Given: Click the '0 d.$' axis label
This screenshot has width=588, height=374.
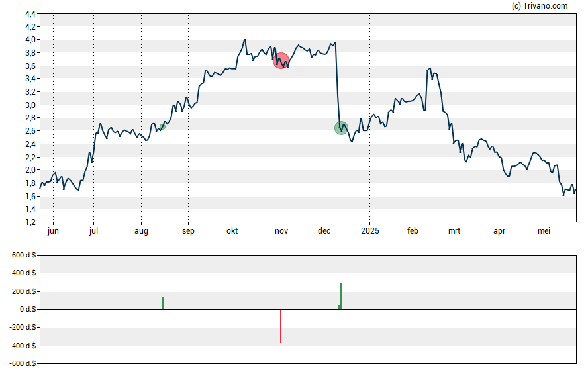Looking at the screenshot, I should 28,309.
